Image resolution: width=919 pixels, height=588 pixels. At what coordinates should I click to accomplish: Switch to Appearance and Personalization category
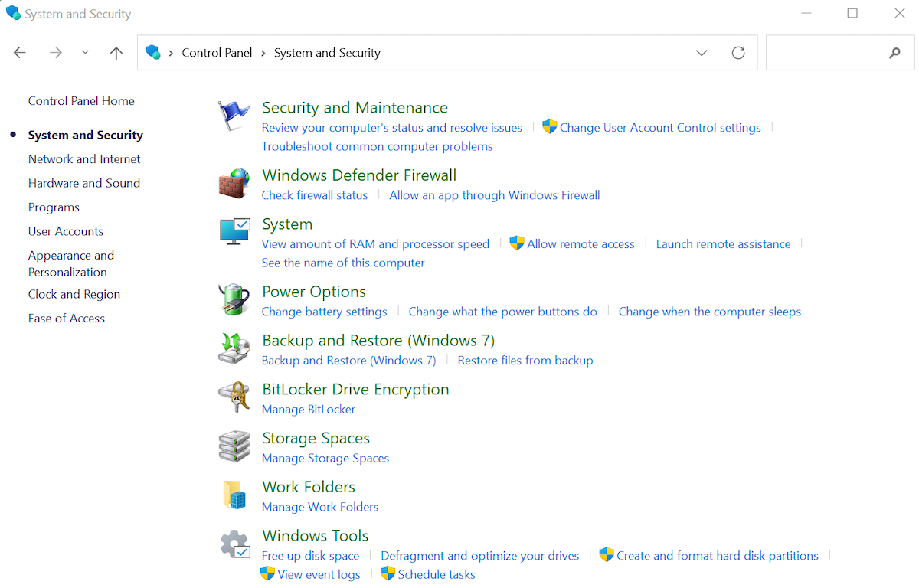71,263
